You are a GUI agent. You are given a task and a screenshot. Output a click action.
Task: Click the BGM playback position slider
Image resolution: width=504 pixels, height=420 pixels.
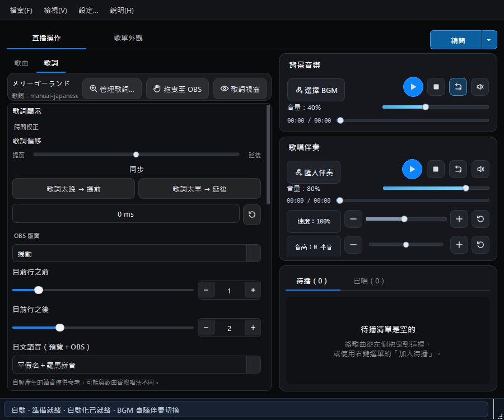(x=413, y=120)
